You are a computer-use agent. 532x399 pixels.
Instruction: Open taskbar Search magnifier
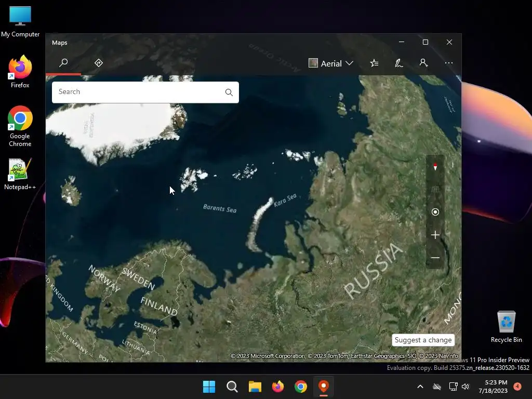[x=232, y=387]
